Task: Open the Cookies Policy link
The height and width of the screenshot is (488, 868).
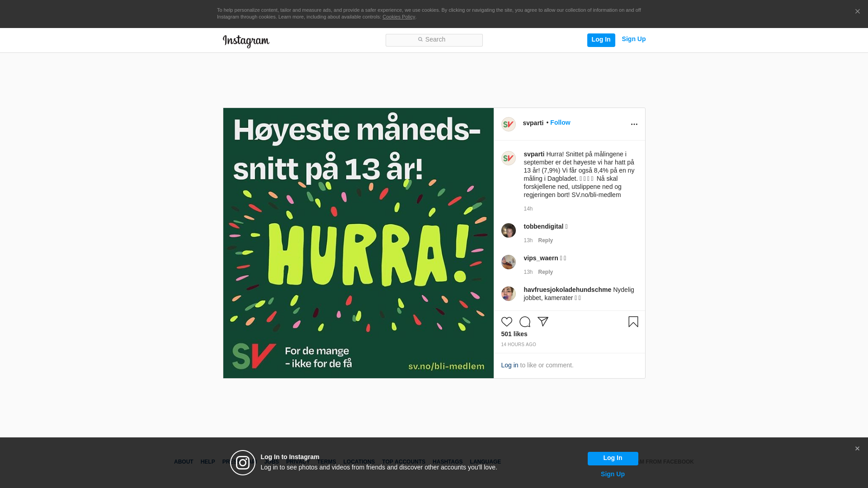Action: 398,17
